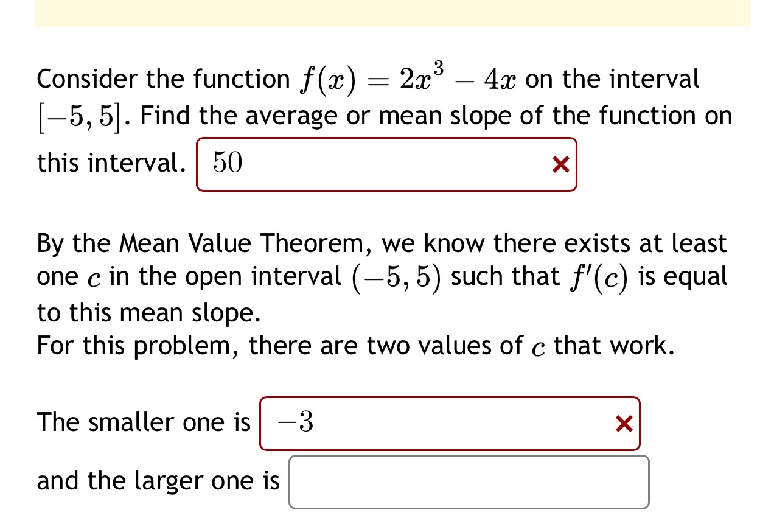Select the value -3 in its box
Screen dimensions: 760x532
(x=295, y=422)
